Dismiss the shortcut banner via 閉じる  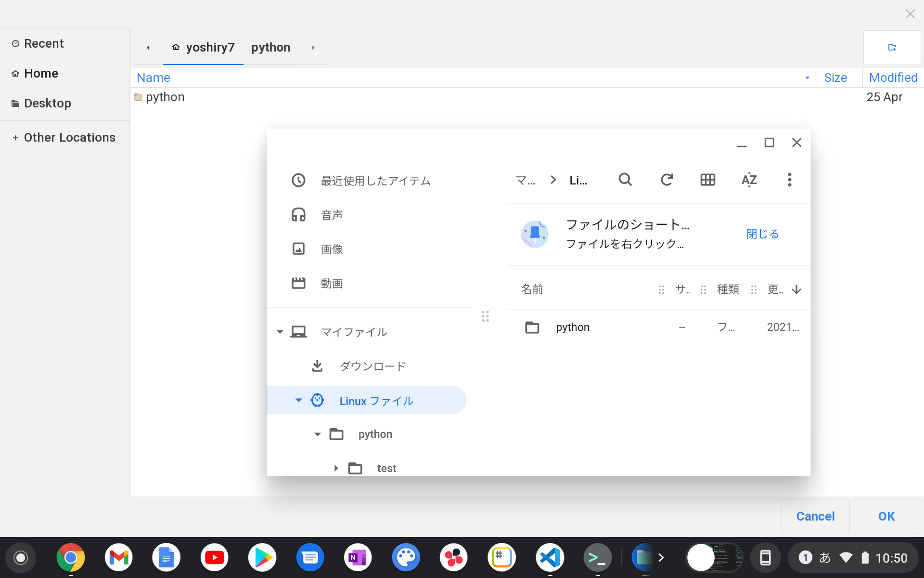[x=762, y=234]
